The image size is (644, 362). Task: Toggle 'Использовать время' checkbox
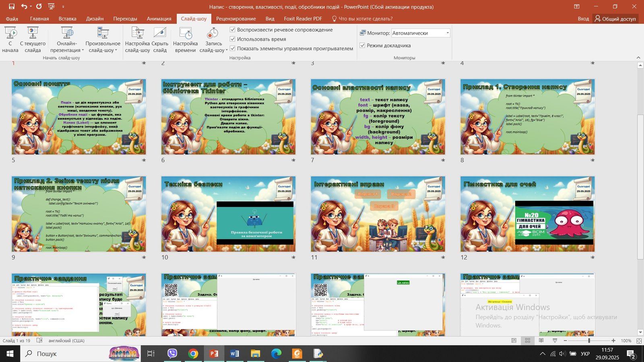[x=232, y=39]
